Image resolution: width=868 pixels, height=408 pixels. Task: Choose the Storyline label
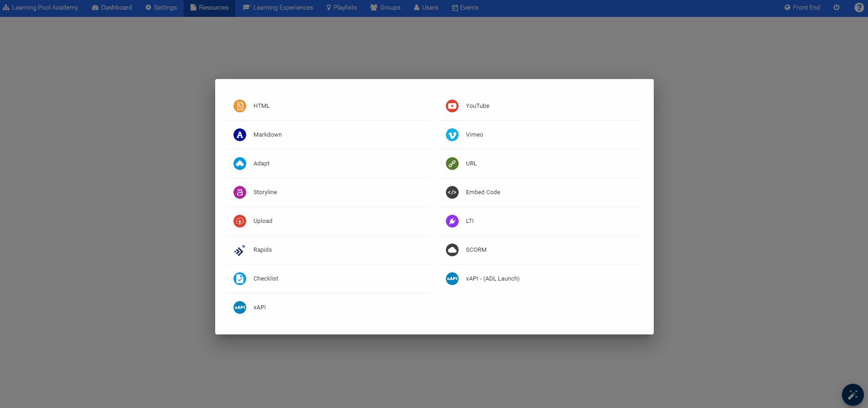(265, 192)
